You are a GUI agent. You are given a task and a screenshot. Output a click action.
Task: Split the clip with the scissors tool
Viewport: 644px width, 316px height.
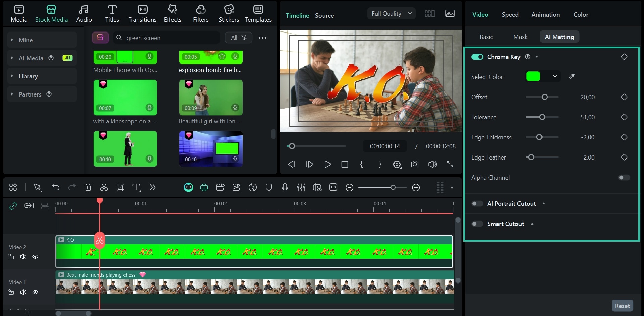[104, 187]
